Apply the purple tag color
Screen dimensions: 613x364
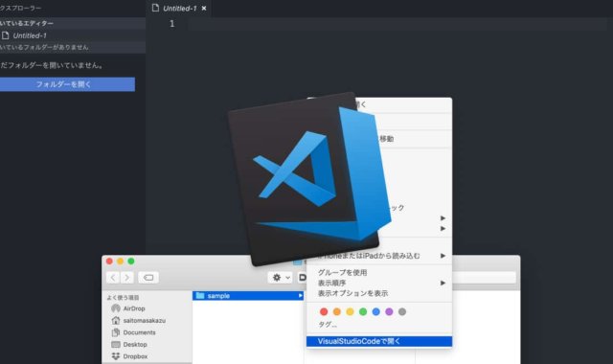[389, 311]
